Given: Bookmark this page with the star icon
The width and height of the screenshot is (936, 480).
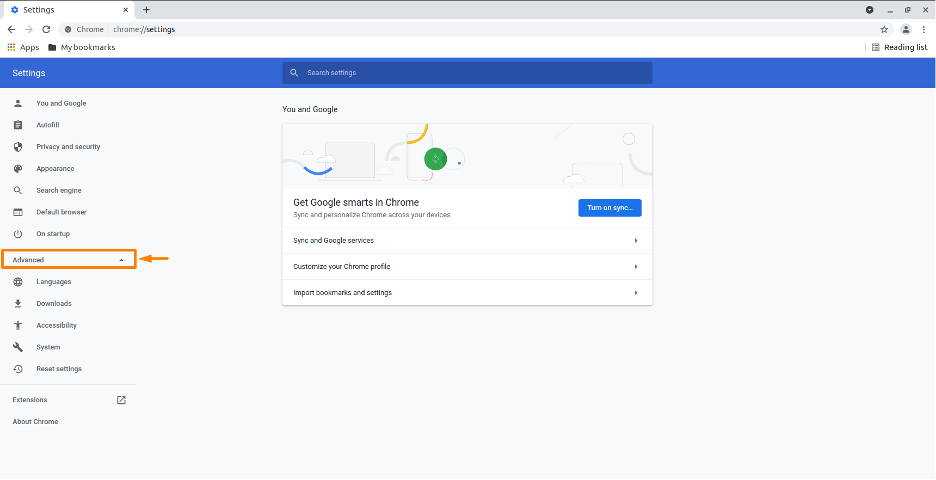Looking at the screenshot, I should point(885,29).
